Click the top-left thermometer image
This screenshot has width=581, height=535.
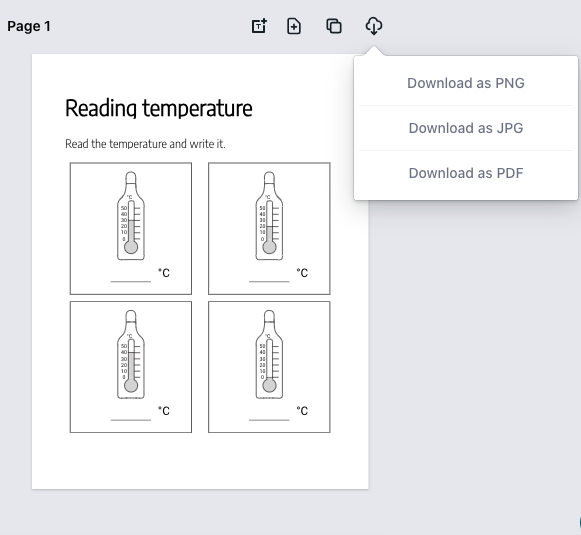point(131,216)
